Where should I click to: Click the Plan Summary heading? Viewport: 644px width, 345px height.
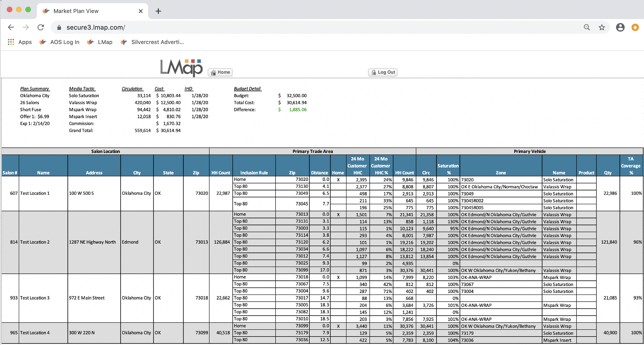click(35, 89)
